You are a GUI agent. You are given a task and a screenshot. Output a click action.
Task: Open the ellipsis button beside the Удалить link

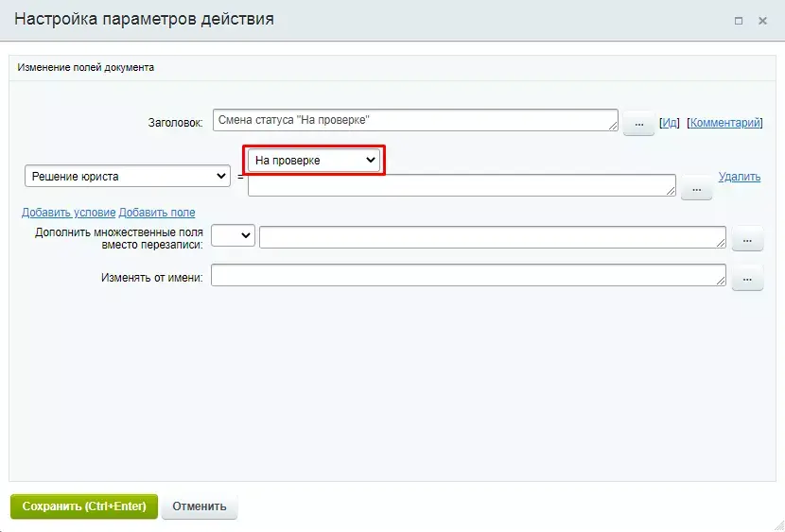click(696, 190)
